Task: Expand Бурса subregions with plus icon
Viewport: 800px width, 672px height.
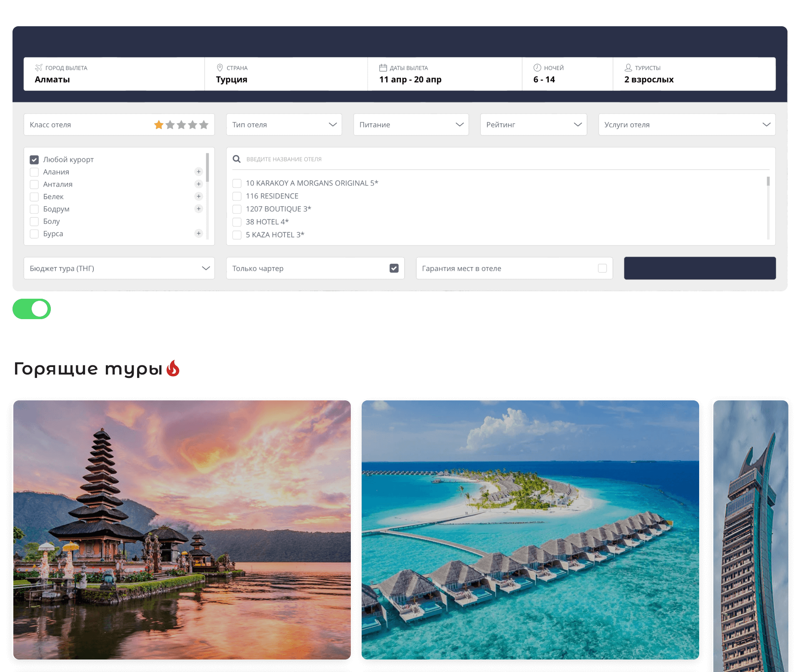Action: tap(199, 233)
